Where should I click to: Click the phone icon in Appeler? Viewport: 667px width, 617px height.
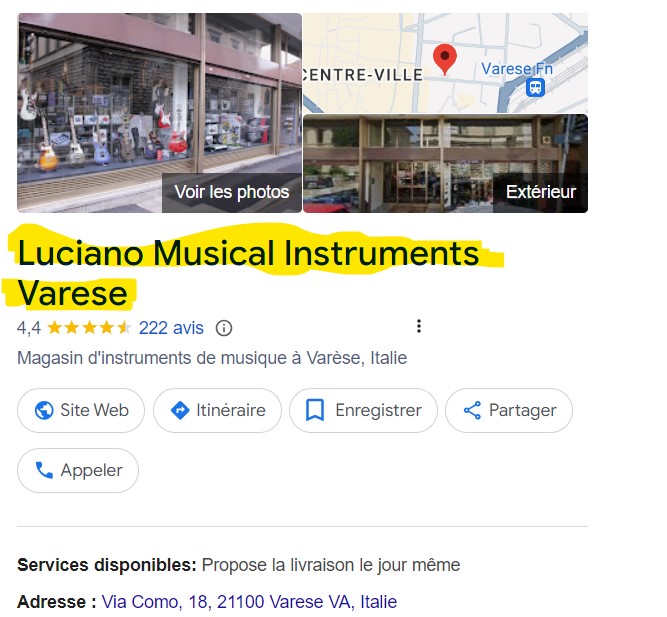pos(44,470)
